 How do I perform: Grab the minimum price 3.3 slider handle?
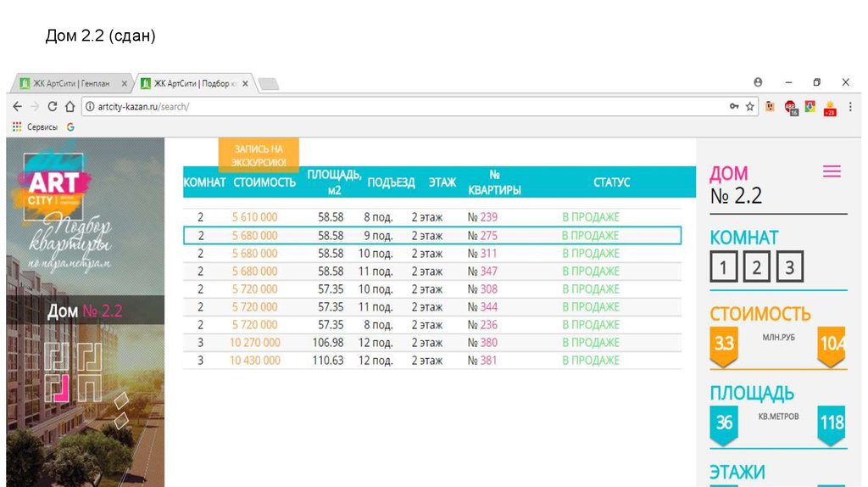click(724, 344)
